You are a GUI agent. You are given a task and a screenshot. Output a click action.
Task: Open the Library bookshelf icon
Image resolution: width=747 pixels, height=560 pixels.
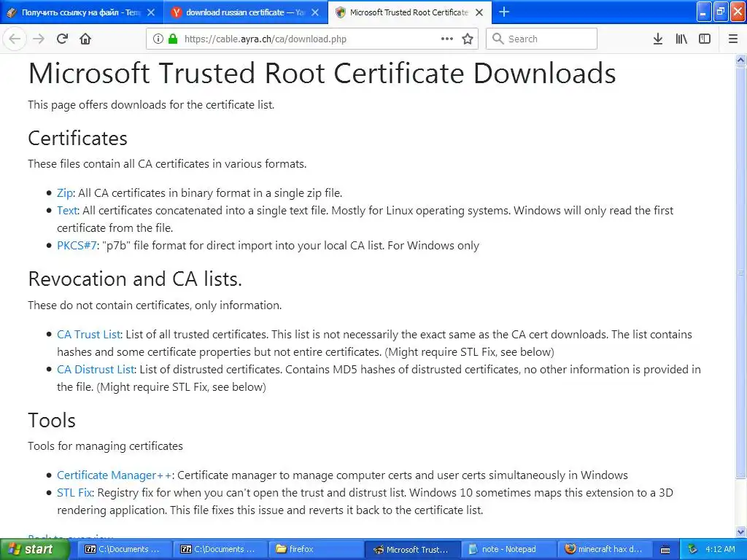coord(681,39)
